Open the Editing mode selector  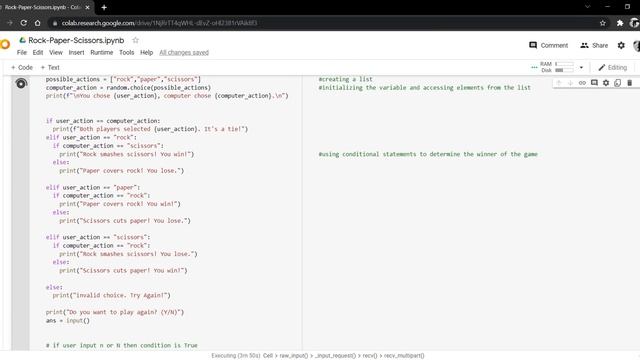click(x=613, y=67)
